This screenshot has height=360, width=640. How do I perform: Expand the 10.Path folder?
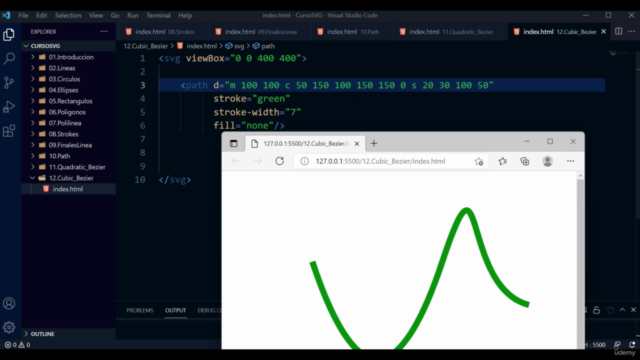[33, 156]
